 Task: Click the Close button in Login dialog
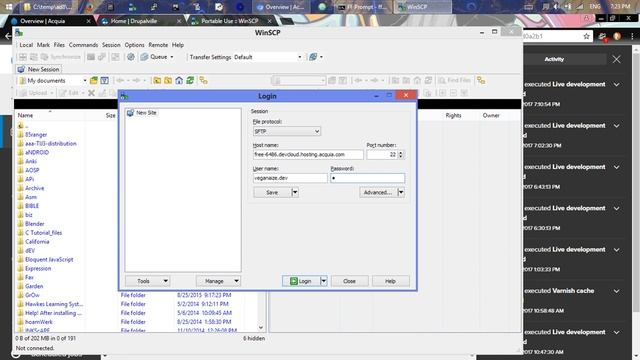349,281
